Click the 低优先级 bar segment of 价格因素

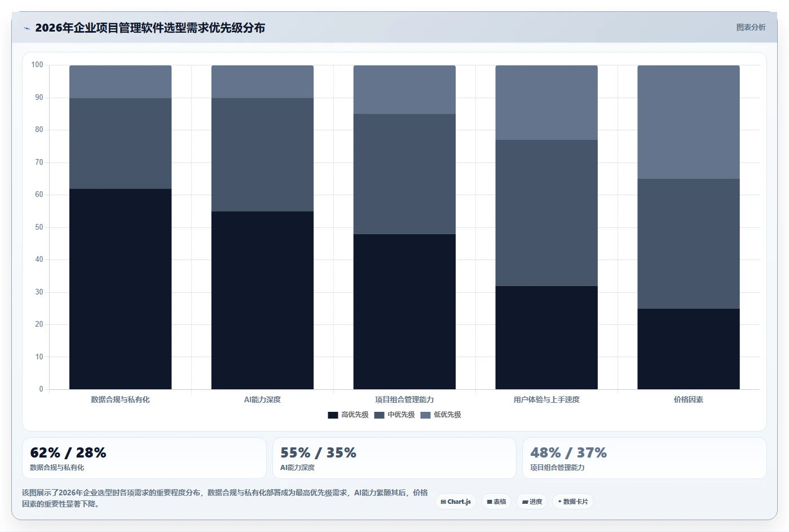tap(689, 122)
